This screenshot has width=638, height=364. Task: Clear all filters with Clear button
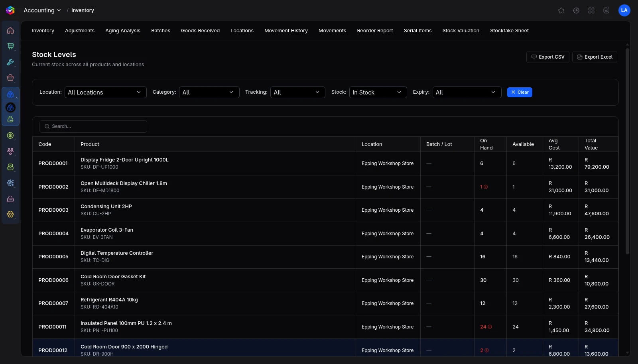pos(520,92)
